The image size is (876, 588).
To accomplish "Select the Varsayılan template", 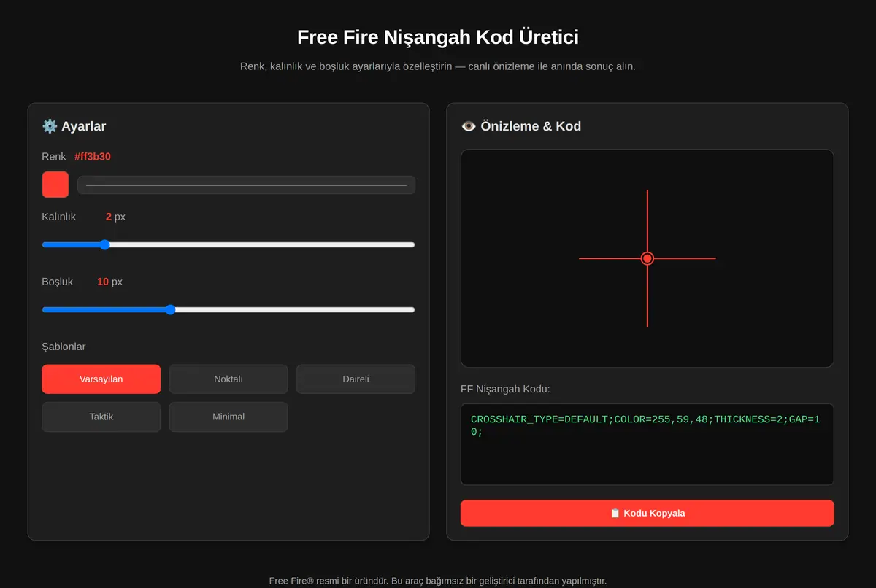I will pos(101,379).
